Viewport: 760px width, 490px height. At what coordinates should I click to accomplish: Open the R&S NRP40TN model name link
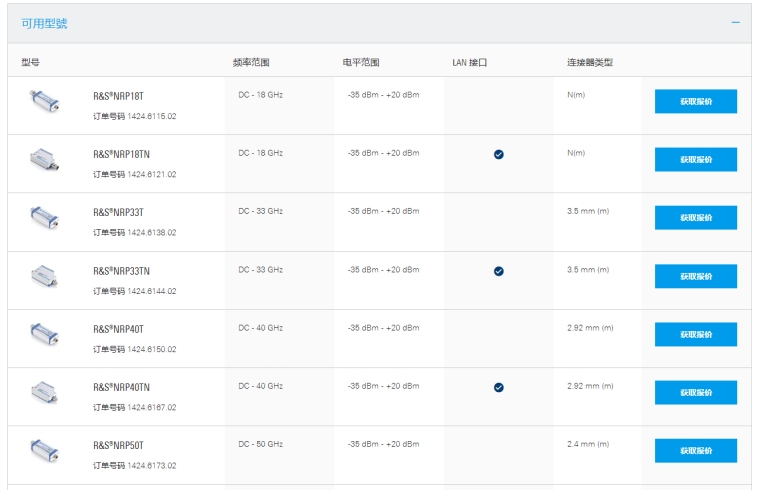(x=121, y=387)
